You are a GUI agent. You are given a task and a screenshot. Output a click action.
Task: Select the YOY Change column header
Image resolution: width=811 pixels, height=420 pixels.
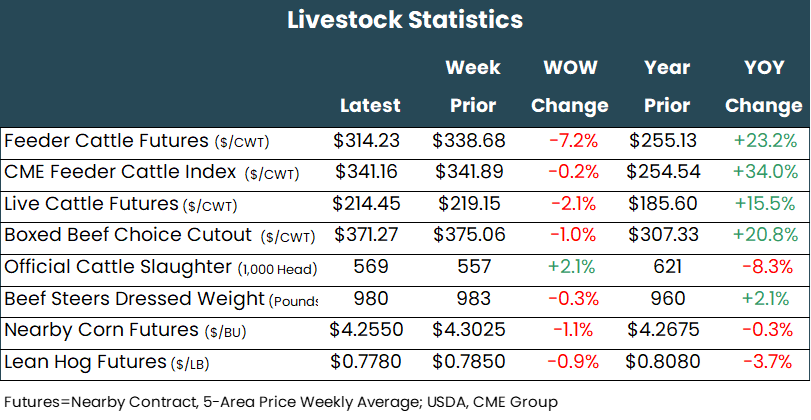click(x=764, y=87)
